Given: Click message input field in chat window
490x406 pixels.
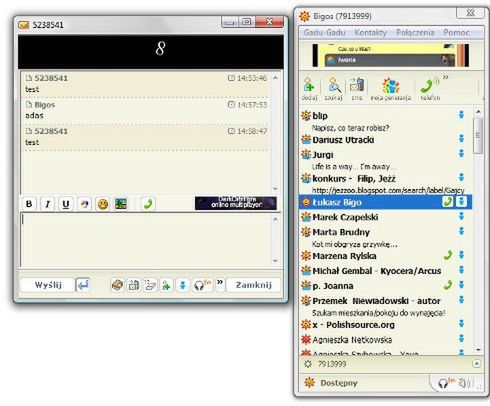Looking at the screenshot, I should click(x=147, y=239).
